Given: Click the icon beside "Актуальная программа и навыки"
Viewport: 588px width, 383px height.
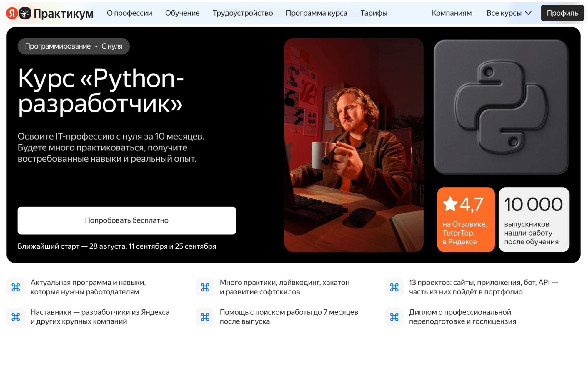Looking at the screenshot, I should point(16,287).
